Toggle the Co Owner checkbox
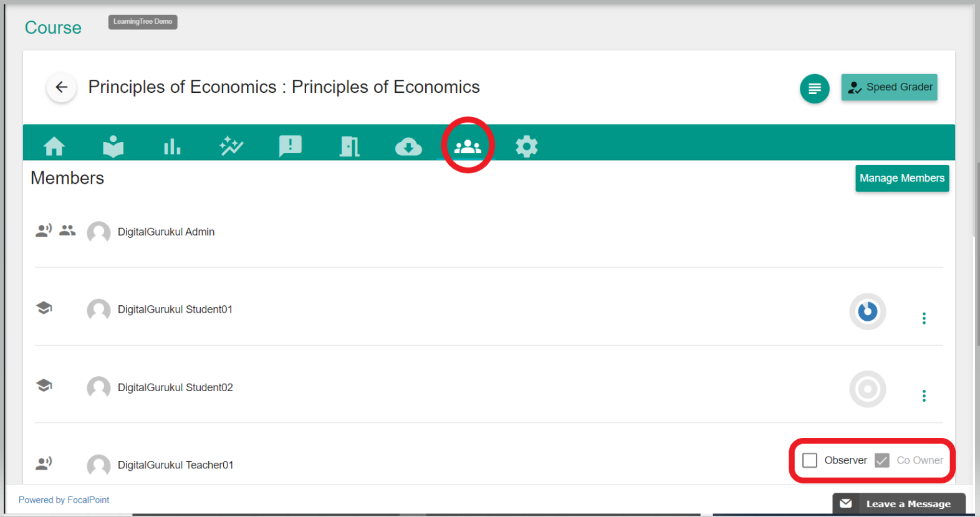 [x=882, y=460]
